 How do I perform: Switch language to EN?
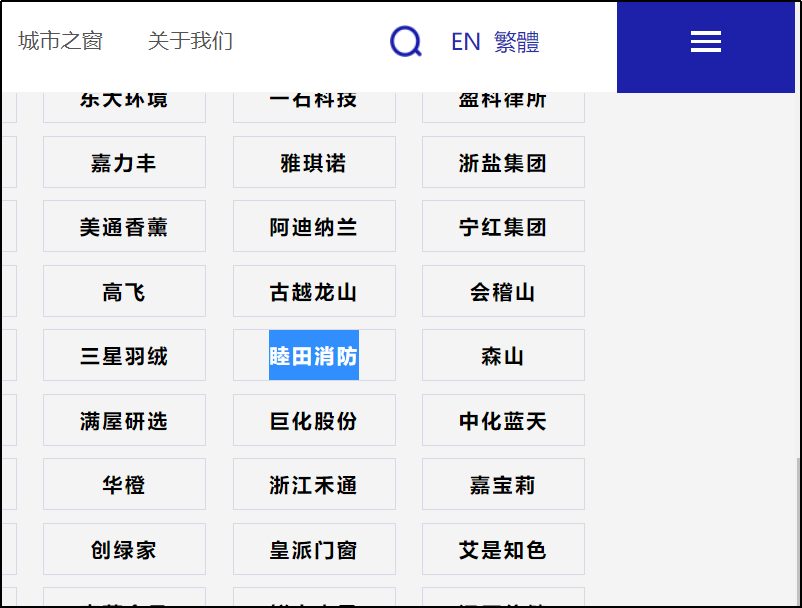point(465,42)
